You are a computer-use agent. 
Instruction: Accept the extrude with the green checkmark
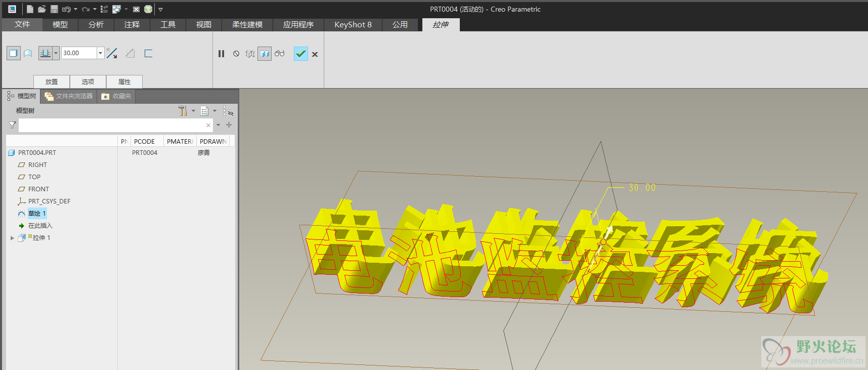click(x=300, y=54)
